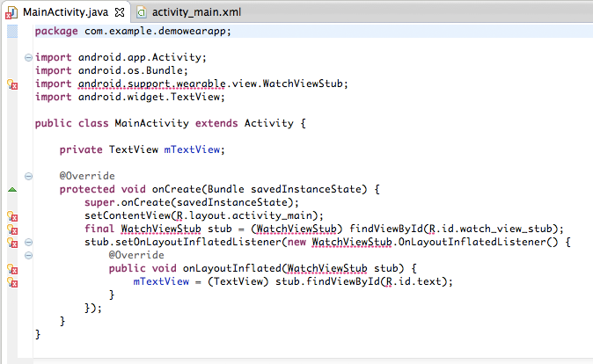
Task: Click android.widget.TextView import text
Action: [149, 97]
